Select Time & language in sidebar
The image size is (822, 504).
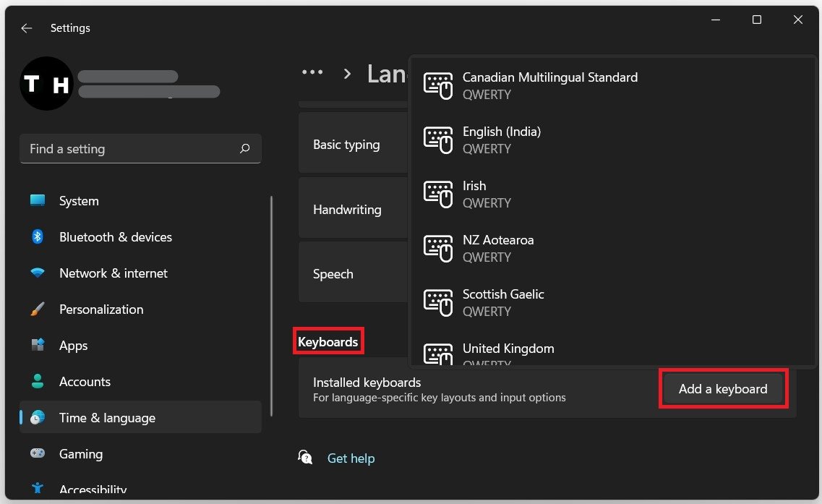(x=107, y=418)
